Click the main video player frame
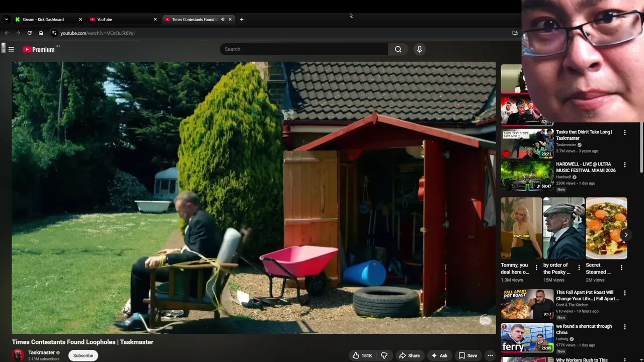This screenshot has width=644, height=362. (254, 198)
